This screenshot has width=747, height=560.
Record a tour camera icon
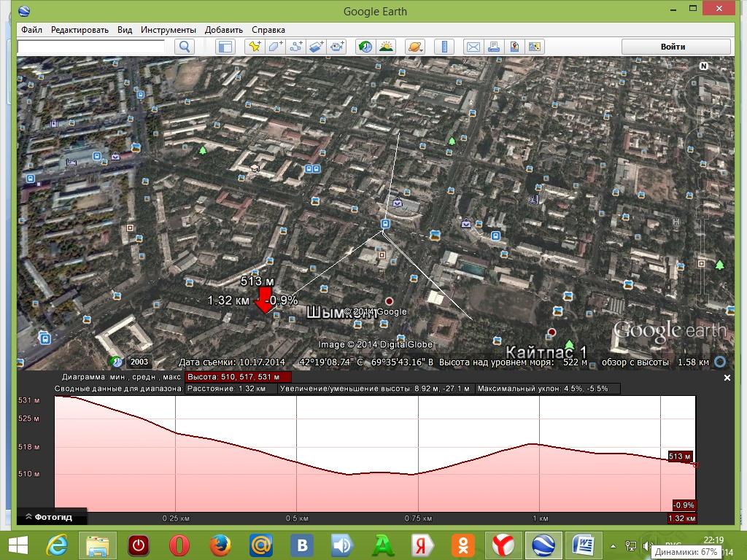337,47
